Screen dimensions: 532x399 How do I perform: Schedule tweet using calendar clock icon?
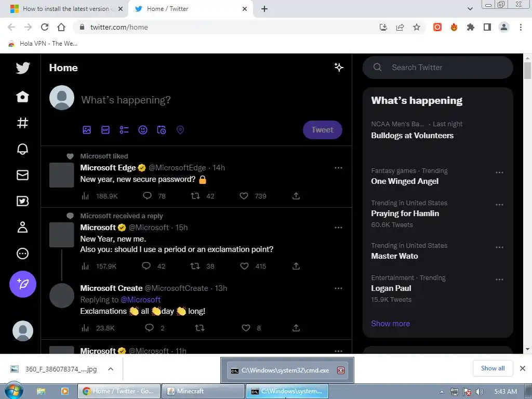[162, 130]
